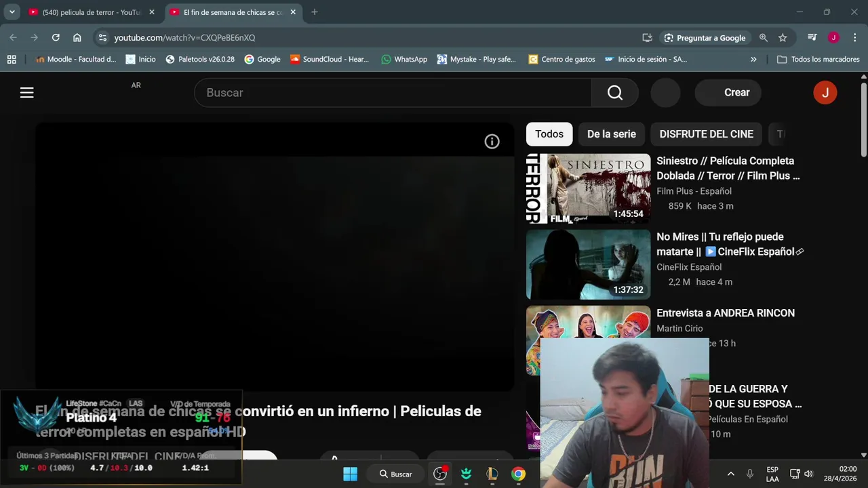
Task: Open Google Chrome taskbar icon
Action: click(518, 474)
